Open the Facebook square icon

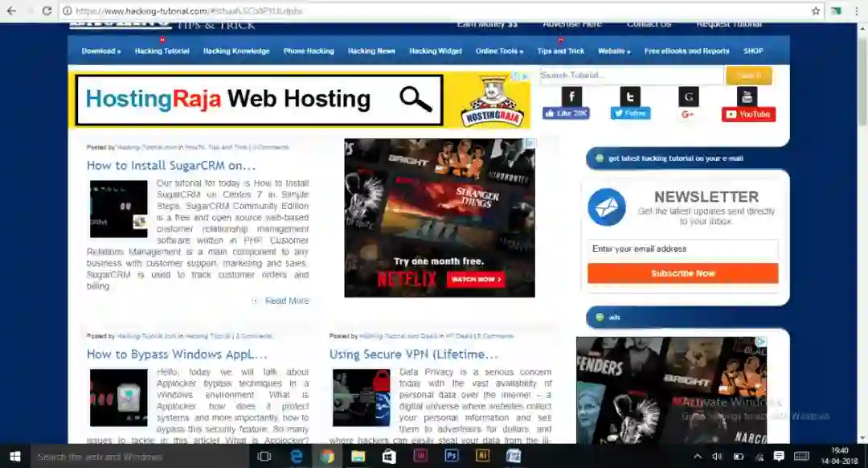coord(571,96)
